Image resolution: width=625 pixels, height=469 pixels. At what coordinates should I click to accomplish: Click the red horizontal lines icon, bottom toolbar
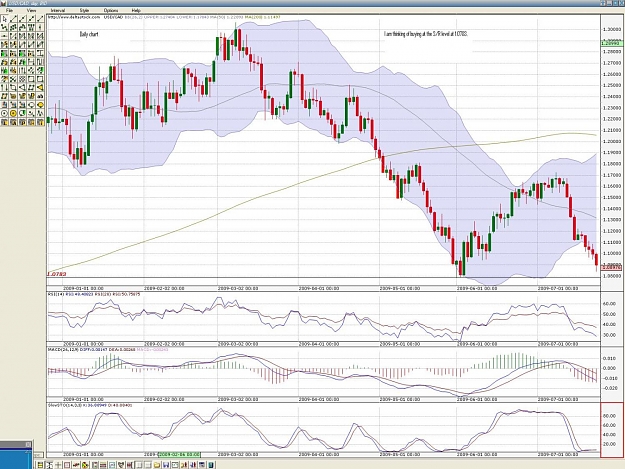point(103,465)
